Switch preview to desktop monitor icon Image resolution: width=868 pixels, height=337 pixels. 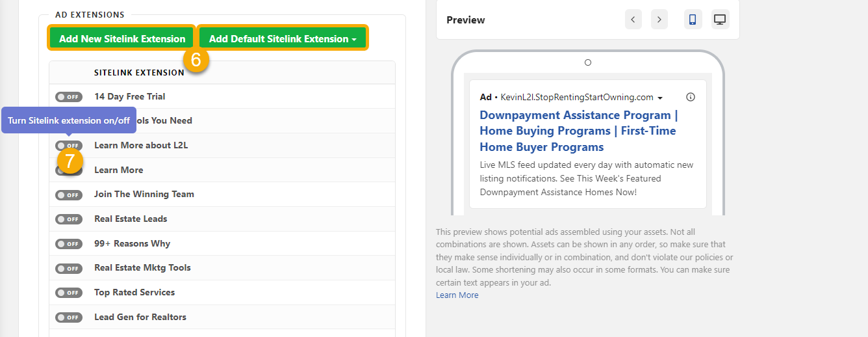coord(719,20)
